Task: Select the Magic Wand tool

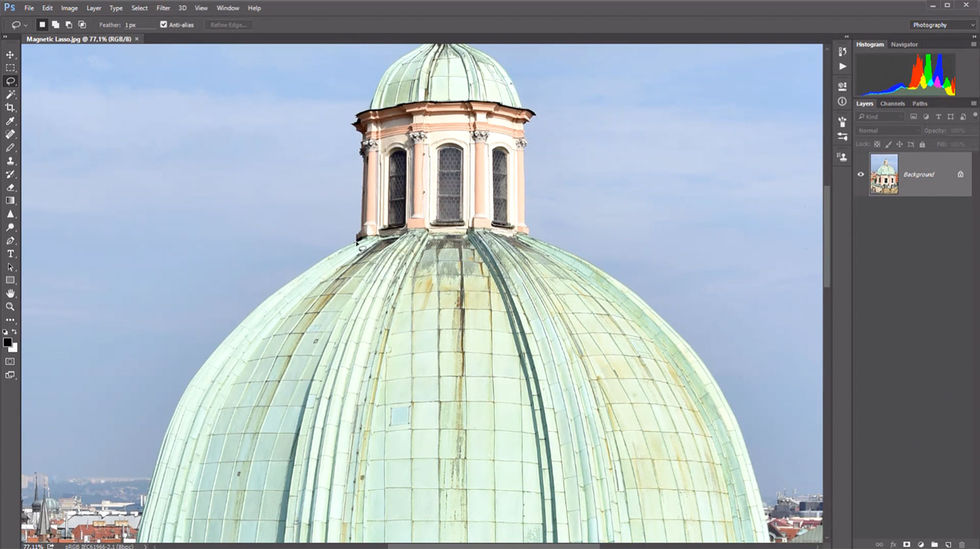Action: coord(10,95)
